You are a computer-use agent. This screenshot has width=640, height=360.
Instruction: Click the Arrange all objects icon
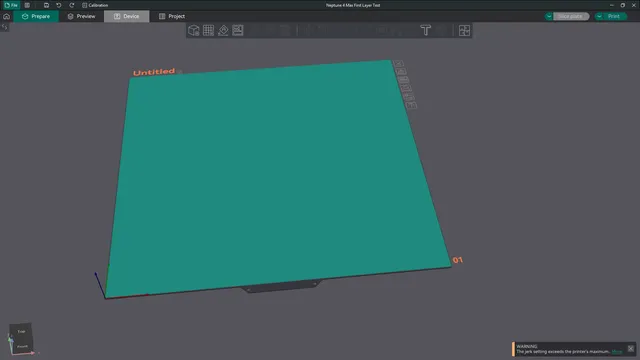[238, 30]
